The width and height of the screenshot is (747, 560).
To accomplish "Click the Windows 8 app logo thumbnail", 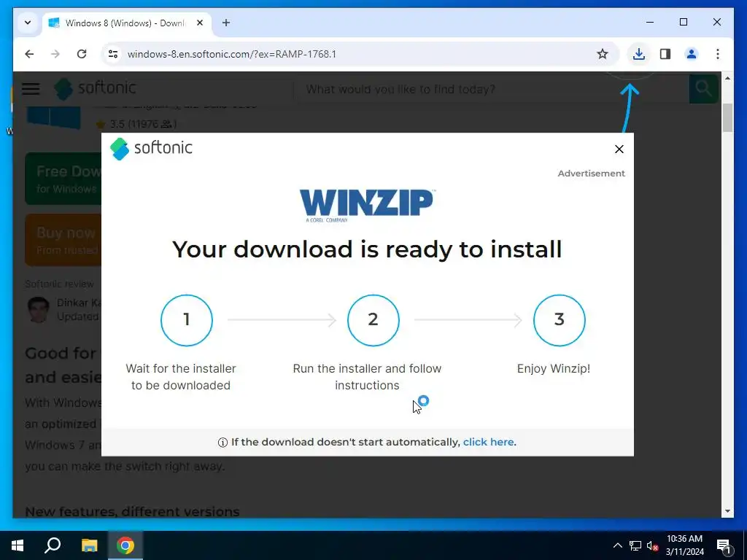I will tap(53, 117).
